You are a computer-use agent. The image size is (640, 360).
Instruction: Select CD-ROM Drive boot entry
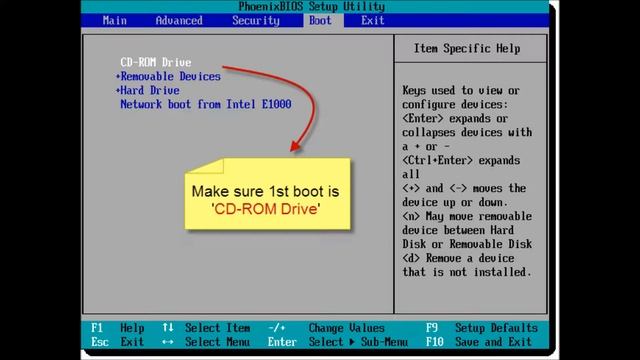point(156,62)
